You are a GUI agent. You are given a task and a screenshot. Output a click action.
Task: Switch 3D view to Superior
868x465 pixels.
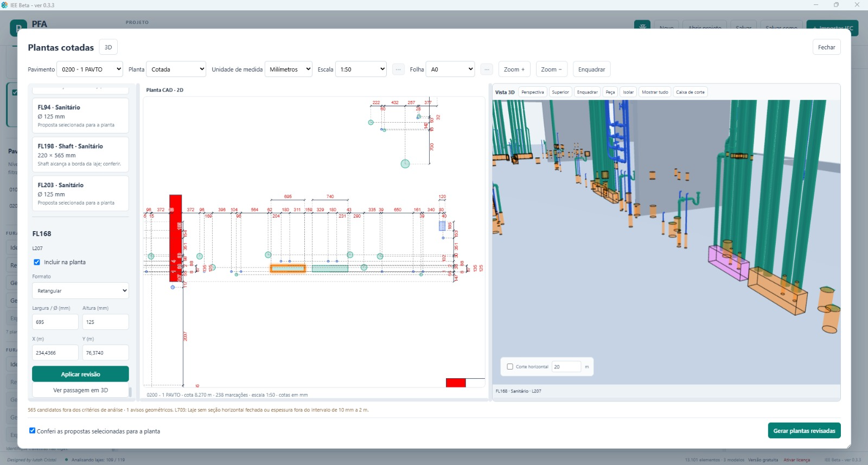coord(560,92)
